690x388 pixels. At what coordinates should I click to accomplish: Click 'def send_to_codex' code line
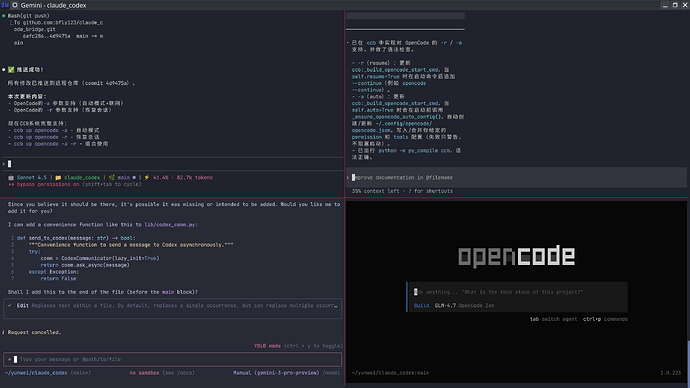[76, 238]
